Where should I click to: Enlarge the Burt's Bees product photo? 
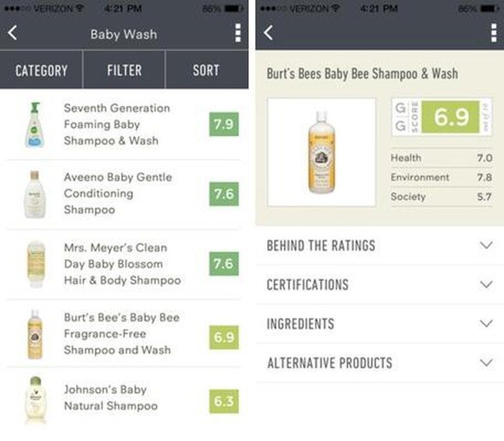click(321, 153)
